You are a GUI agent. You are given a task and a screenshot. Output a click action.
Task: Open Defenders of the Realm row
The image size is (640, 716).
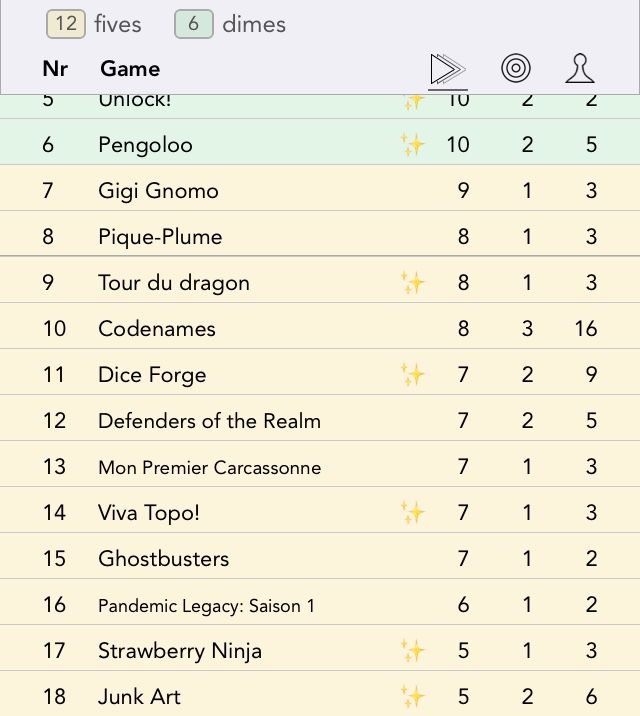(x=209, y=421)
